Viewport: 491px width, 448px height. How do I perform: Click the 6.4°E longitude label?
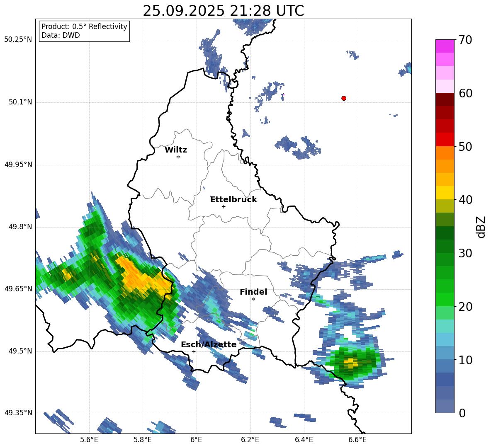tap(304, 440)
